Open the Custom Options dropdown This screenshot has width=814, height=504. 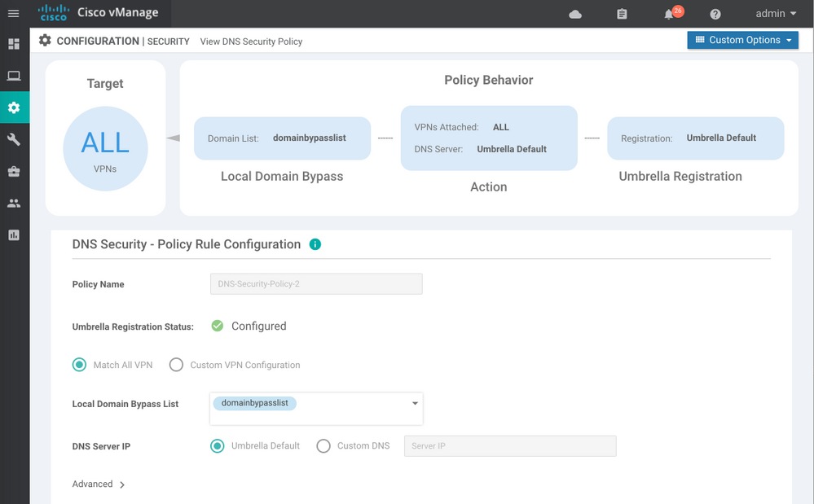(x=742, y=40)
